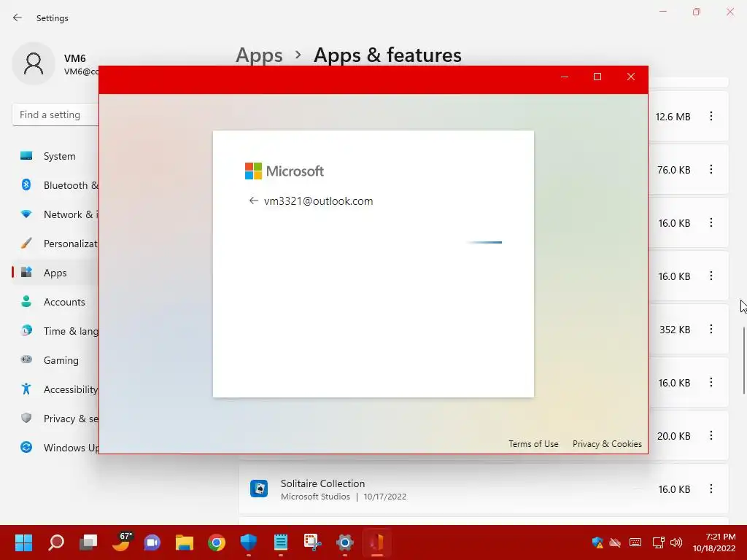Image resolution: width=747 pixels, height=560 pixels.
Task: Maximize the red sign-in dialog window
Action: [x=597, y=77]
